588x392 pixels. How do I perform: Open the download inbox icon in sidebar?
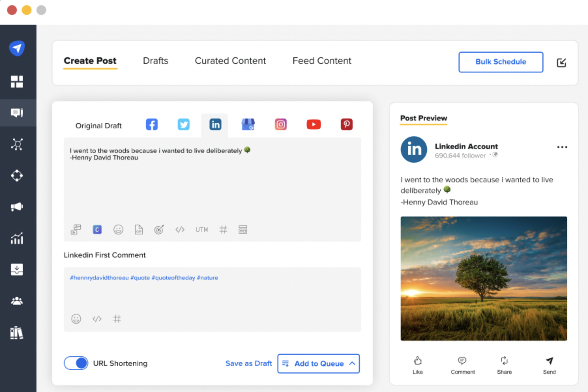(x=17, y=270)
